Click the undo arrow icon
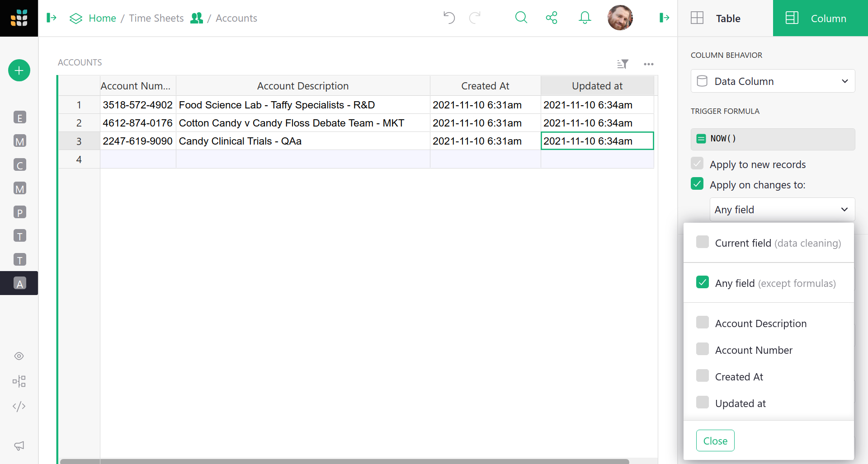 point(449,18)
